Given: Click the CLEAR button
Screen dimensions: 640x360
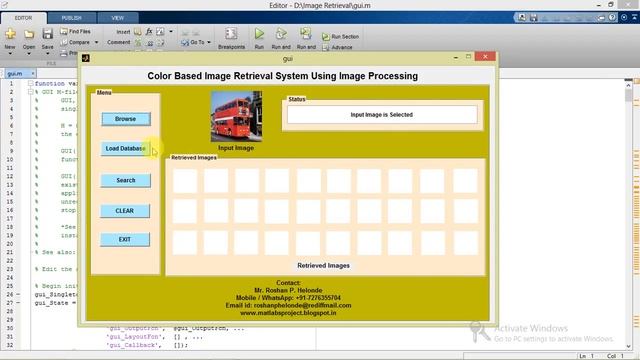Looking at the screenshot, I should 125,211.
